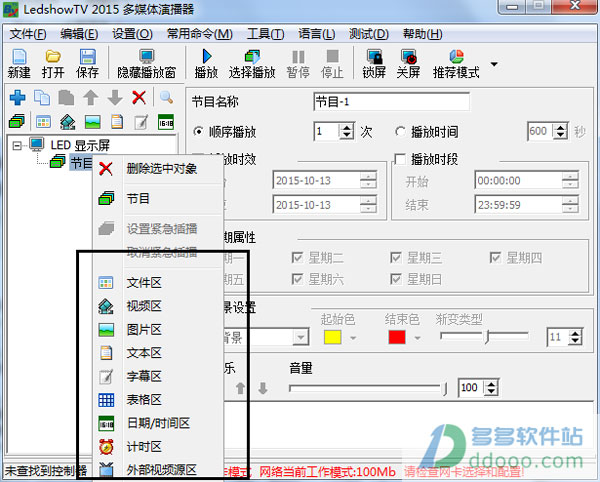The image size is (600, 482).
Task: Add video area via toolbar video icon
Action: tap(68, 122)
